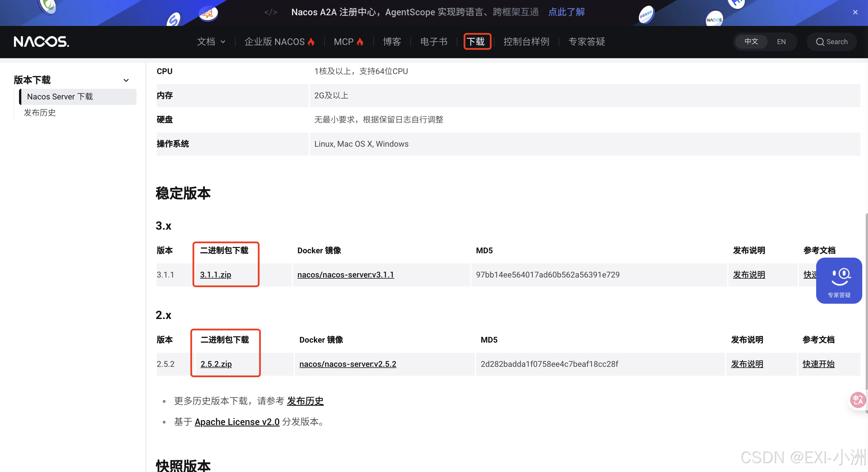Close the top announcement banner

[855, 12]
